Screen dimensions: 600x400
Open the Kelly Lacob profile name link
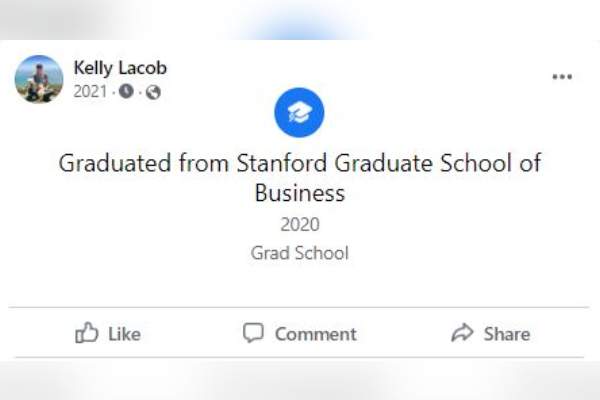120,68
